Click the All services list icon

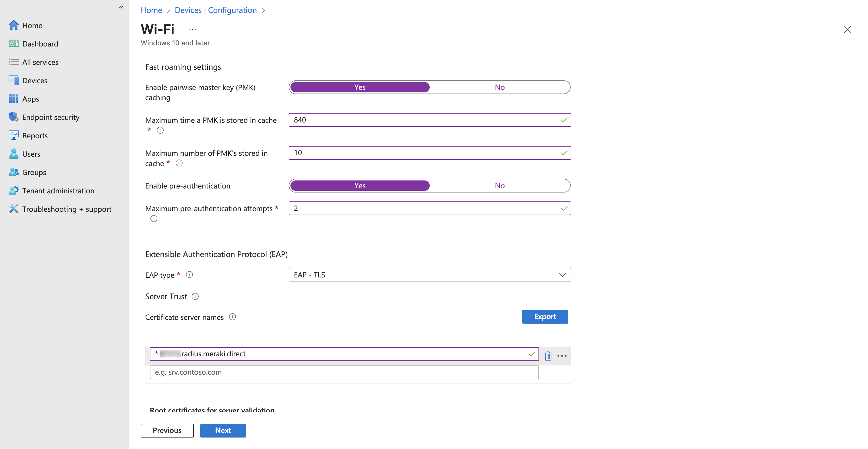coord(13,62)
